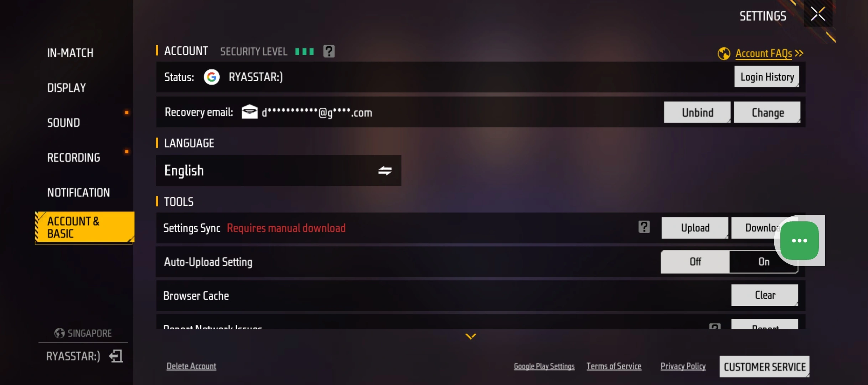
Task: Open the Settings Sync help question icon
Action: (x=644, y=227)
